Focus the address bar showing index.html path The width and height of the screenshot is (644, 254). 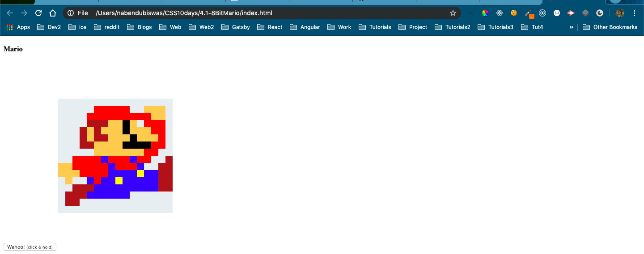(262, 13)
